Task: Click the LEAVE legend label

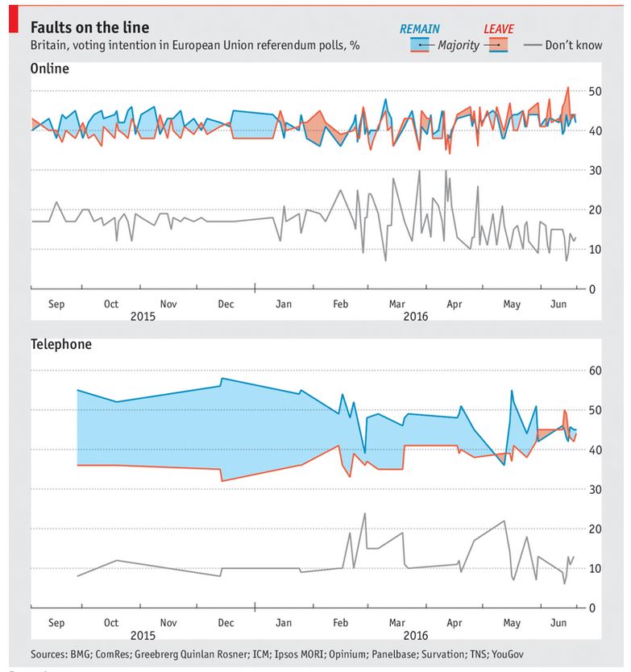Action: coord(498,29)
